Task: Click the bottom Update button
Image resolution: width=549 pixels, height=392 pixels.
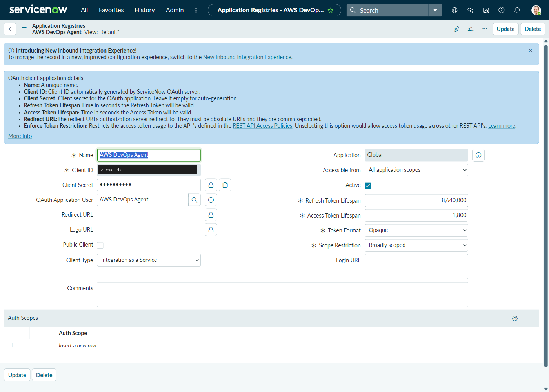Action: coord(17,375)
